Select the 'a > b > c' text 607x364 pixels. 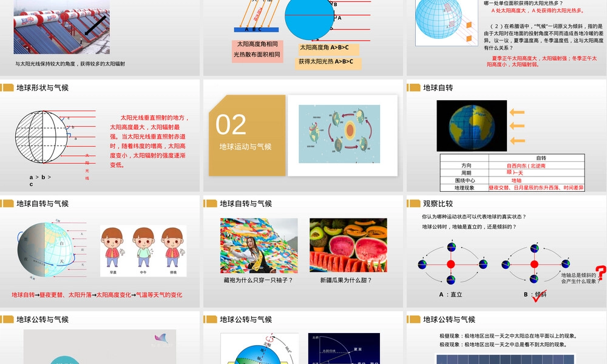click(40, 180)
